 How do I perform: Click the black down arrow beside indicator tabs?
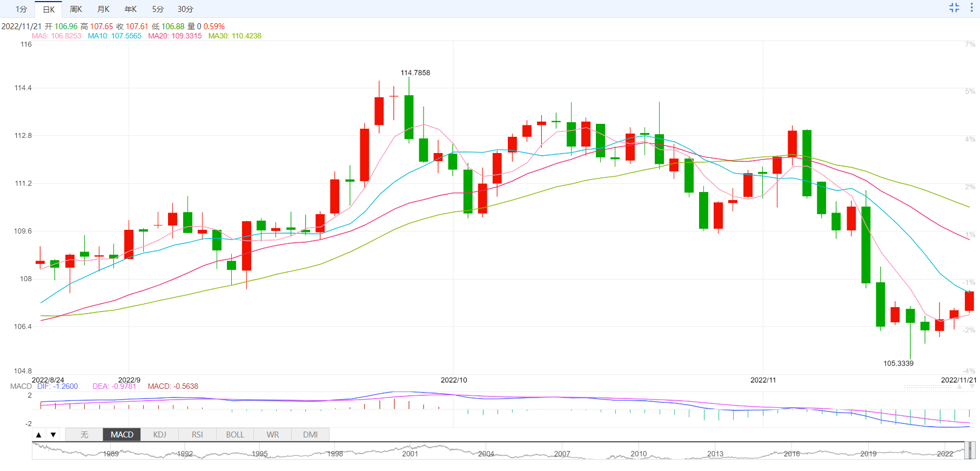pos(53,435)
